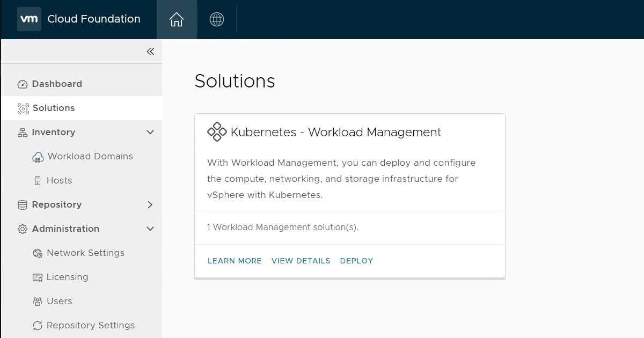Collapse the Administration section chevron
Screen dimensions: 644x338
[150, 229]
